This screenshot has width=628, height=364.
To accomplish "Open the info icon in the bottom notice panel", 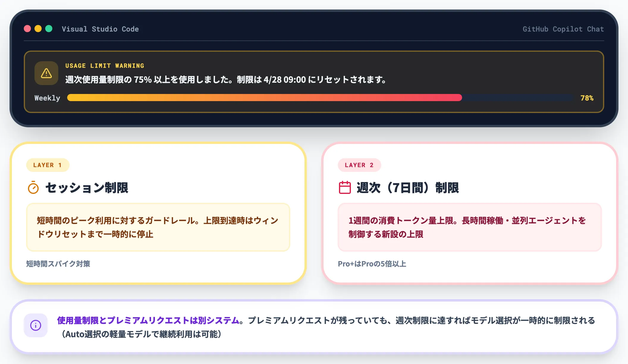I will 36,325.
